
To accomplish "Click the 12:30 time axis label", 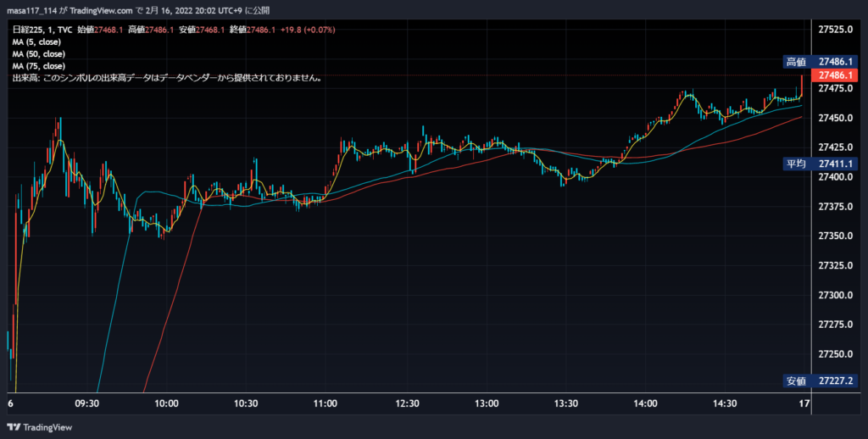I will coord(408,403).
